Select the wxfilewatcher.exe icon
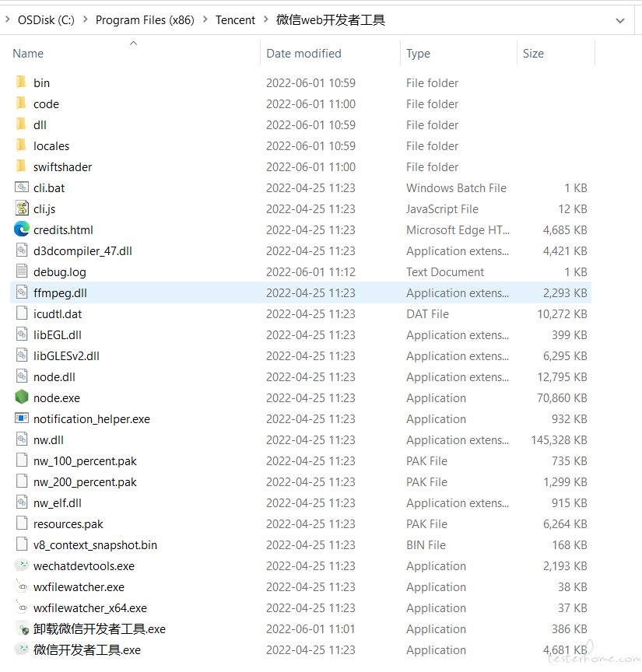The image size is (642, 672). [22, 586]
